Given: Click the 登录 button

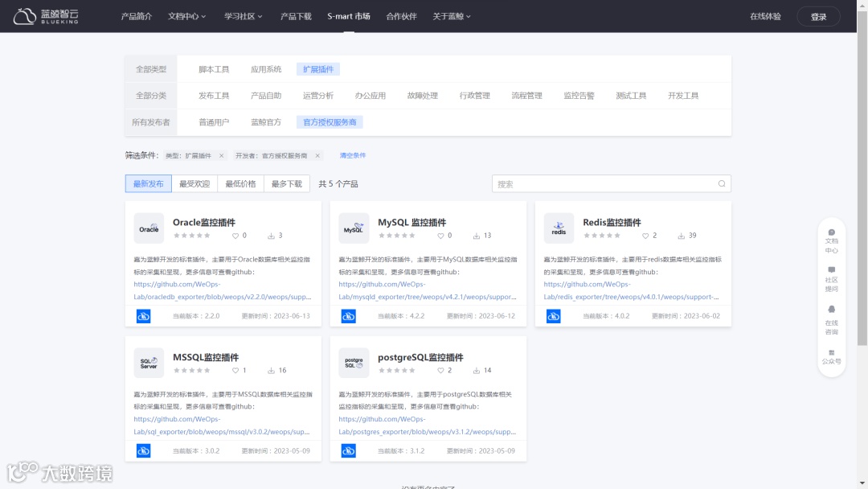Looking at the screenshot, I should coord(818,17).
